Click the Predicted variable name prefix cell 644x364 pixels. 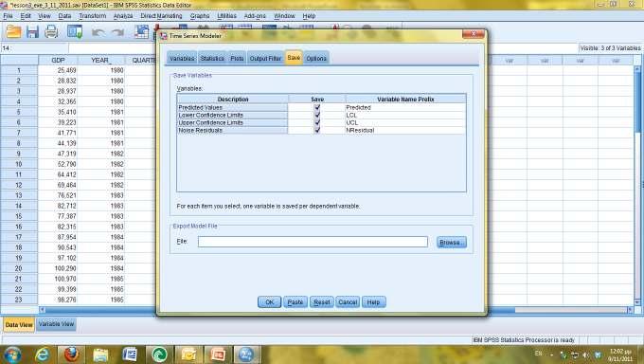(405, 107)
